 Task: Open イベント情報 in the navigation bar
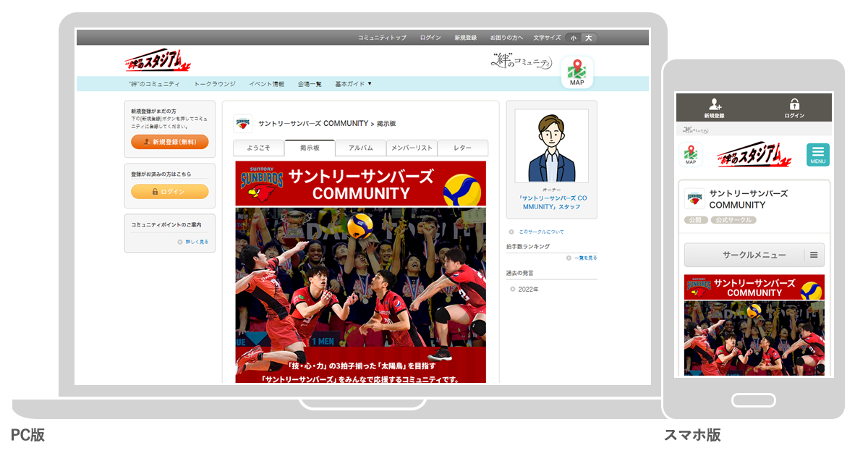click(267, 84)
